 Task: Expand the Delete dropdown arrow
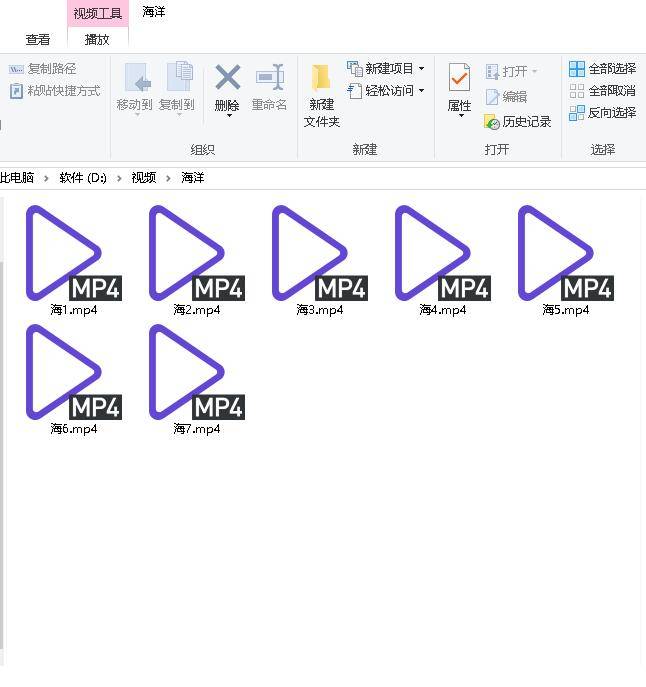[229, 116]
